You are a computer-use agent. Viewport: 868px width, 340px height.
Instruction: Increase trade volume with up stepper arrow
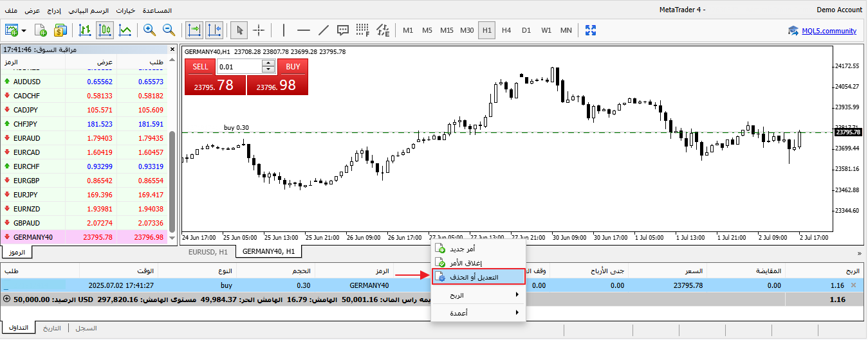[268, 63]
